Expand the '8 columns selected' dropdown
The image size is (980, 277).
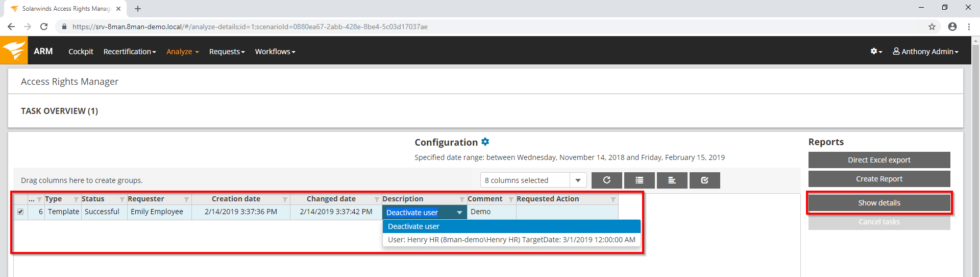point(578,180)
